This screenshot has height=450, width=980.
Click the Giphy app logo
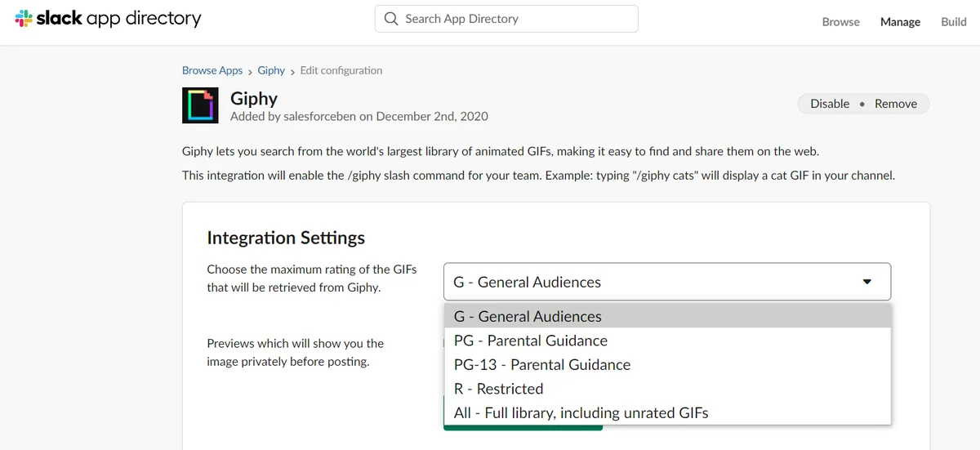point(202,105)
